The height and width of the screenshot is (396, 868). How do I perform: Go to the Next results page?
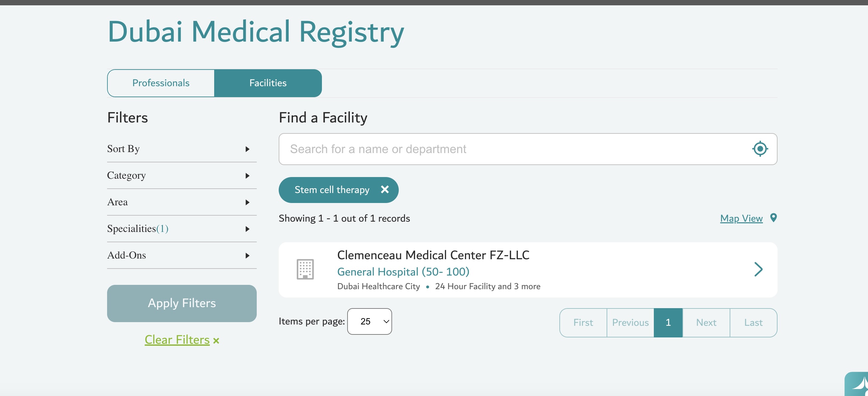(706, 322)
